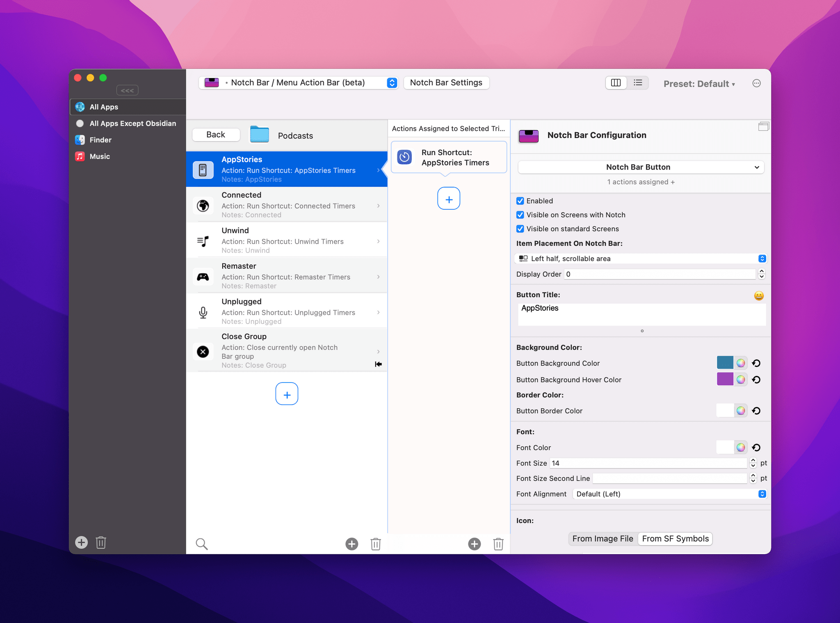The image size is (840, 623).
Task: Select the Unplugged trigger row title
Action: click(x=241, y=302)
